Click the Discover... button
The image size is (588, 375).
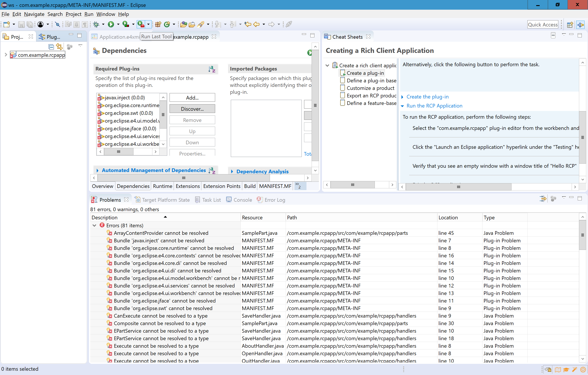point(192,109)
